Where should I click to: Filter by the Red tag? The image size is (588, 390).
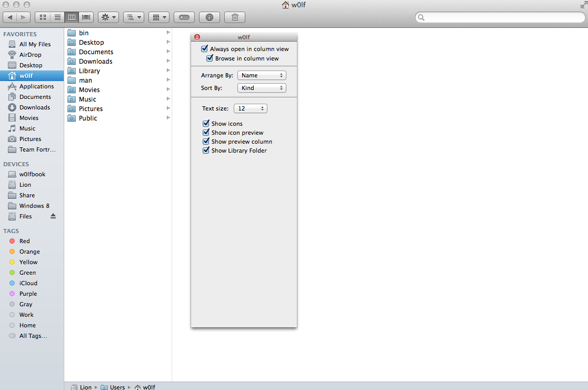32,241
